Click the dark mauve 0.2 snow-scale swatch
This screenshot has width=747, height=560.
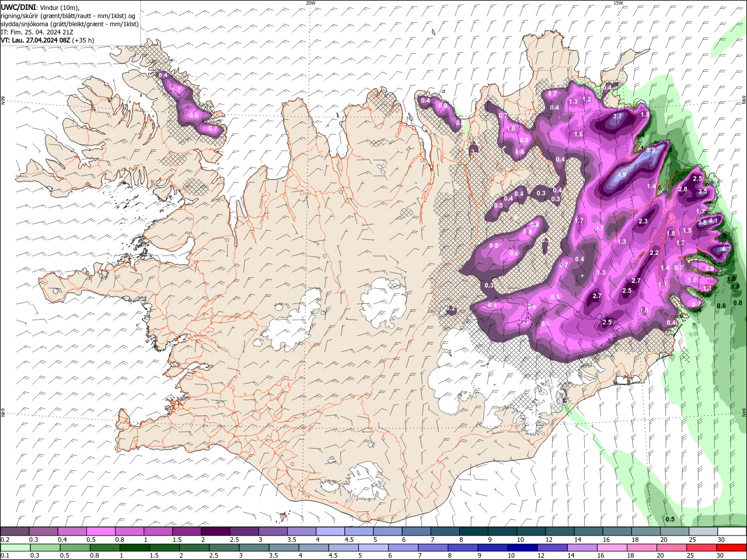pyautogui.click(x=15, y=532)
